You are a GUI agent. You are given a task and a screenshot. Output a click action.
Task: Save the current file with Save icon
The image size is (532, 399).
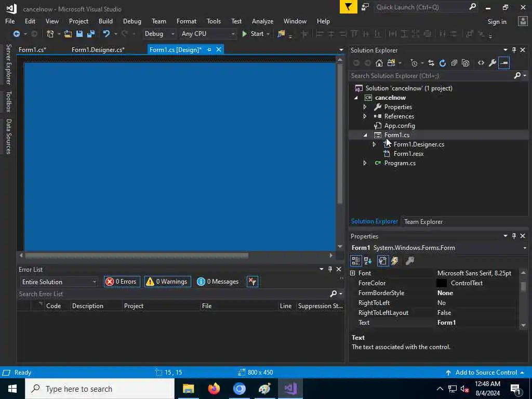click(79, 34)
